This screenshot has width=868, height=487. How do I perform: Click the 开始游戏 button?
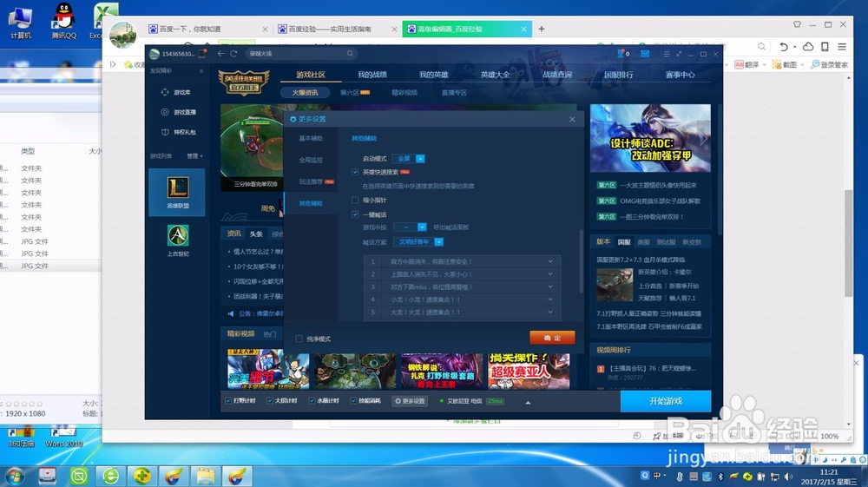point(666,401)
